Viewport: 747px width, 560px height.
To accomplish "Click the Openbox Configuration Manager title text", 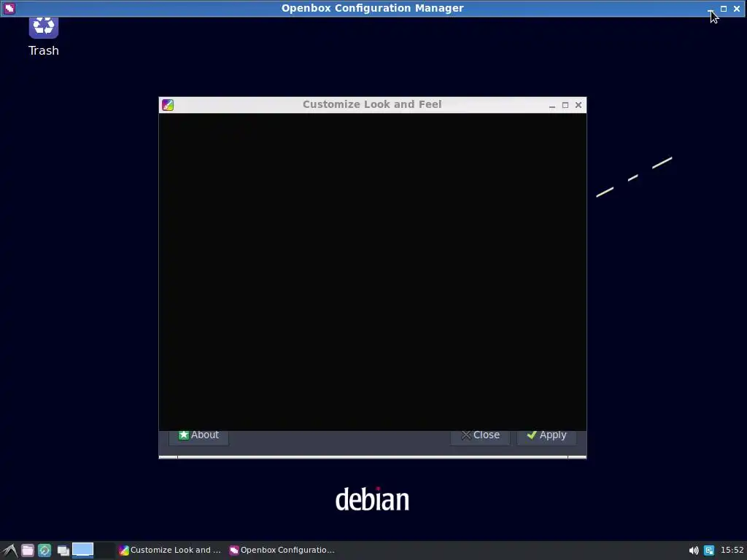I will coord(372,8).
